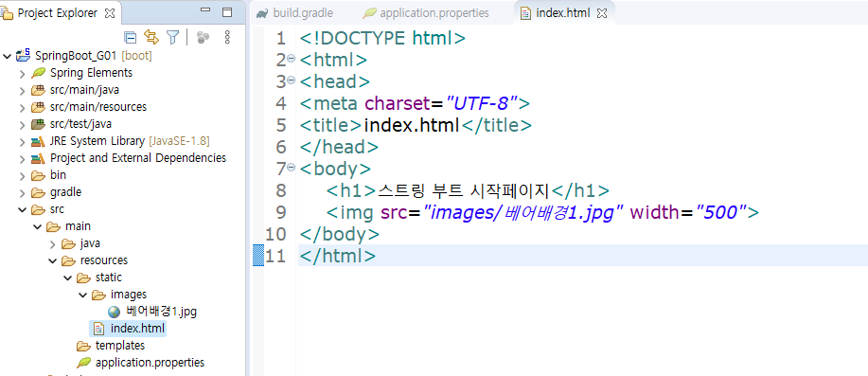This screenshot has height=376, width=868.
Task: Click the DOCTYPE html declaration text
Action: coord(382,39)
